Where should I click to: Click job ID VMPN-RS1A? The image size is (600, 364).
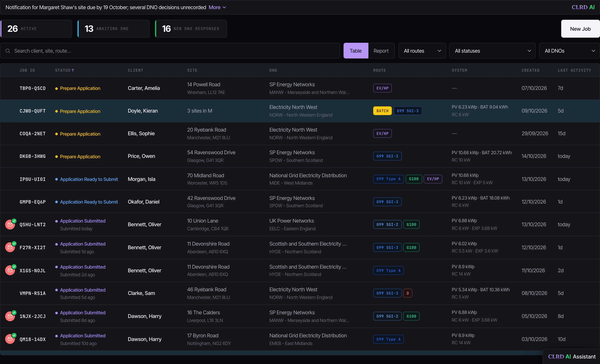click(33, 293)
